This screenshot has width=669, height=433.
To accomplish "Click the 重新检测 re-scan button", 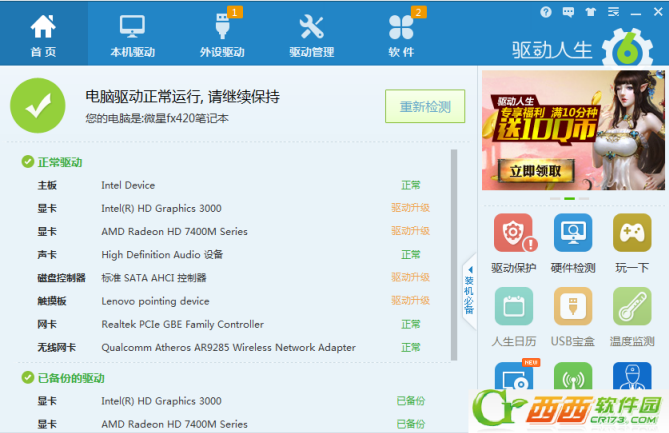I will [x=425, y=106].
